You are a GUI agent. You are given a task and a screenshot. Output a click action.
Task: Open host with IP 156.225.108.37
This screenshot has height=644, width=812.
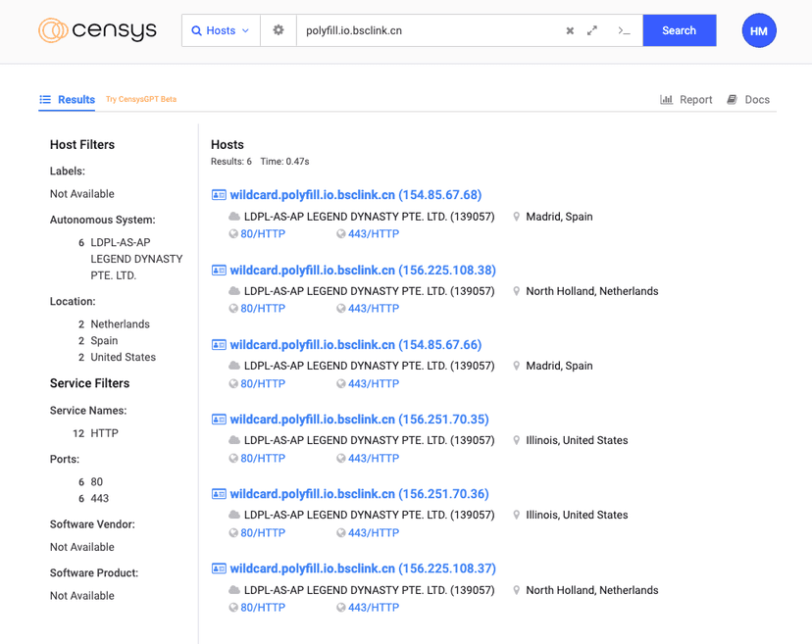pyautogui.click(x=363, y=569)
